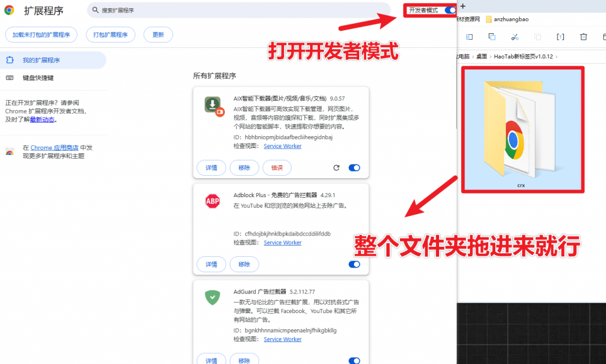Click the copy icon in File Explorer toolbar

coord(492,37)
